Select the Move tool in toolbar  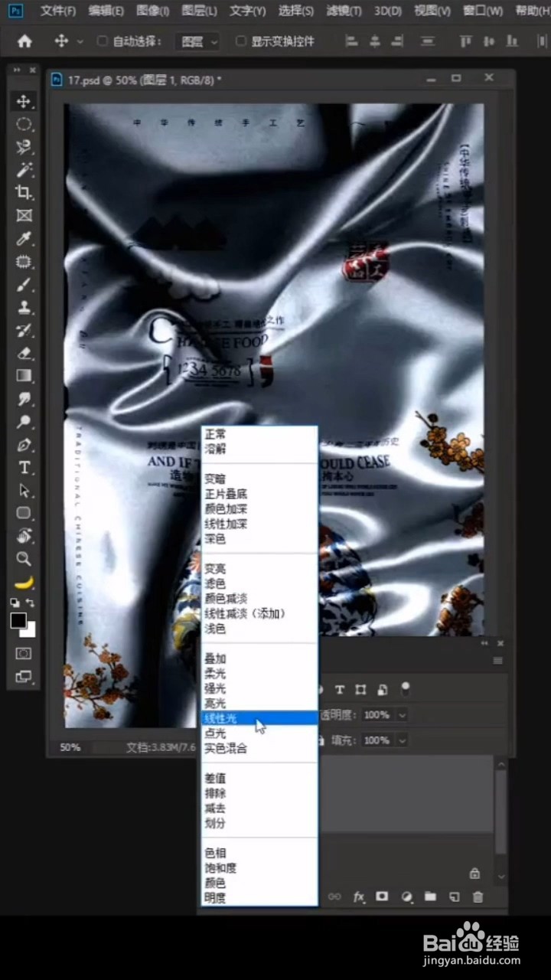(x=24, y=101)
